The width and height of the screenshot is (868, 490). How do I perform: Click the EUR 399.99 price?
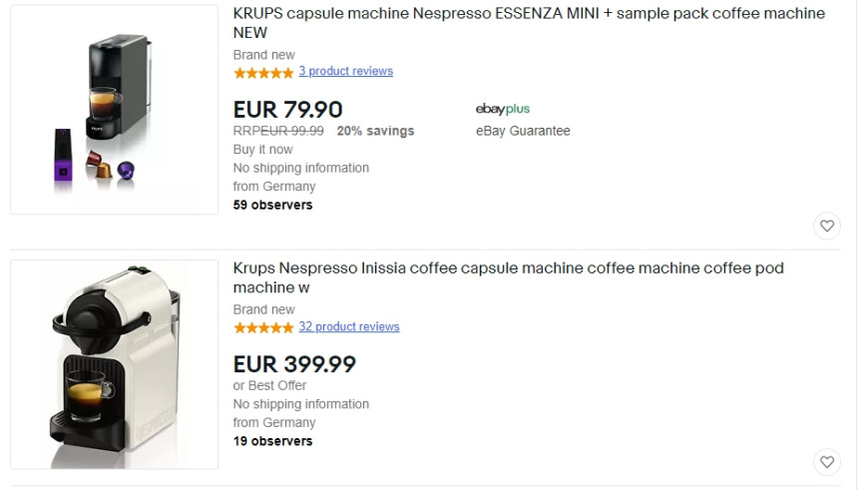pos(294,364)
